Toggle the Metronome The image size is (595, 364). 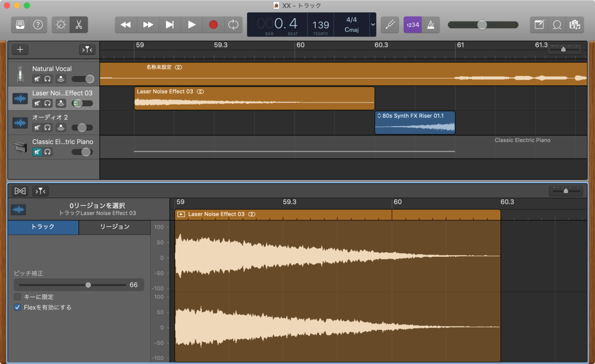(x=430, y=25)
